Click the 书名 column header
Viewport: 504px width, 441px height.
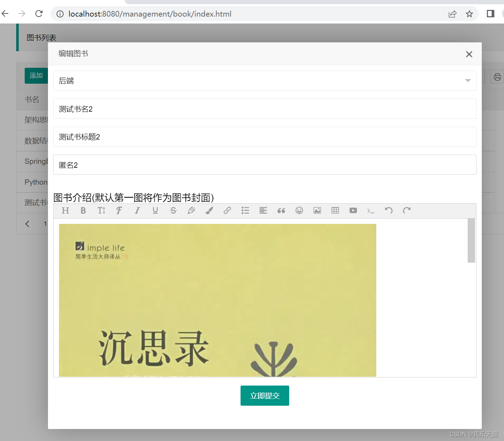(32, 100)
